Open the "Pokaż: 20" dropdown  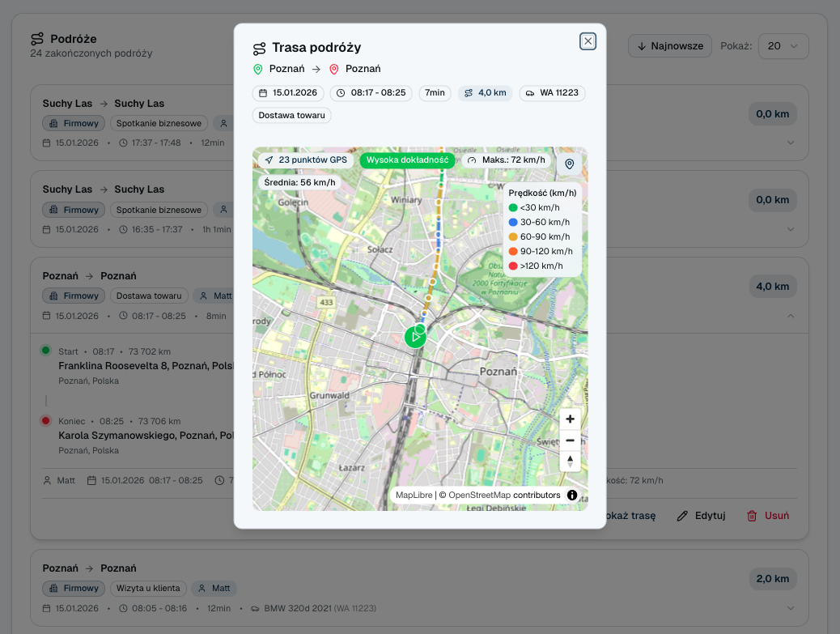[x=782, y=46]
